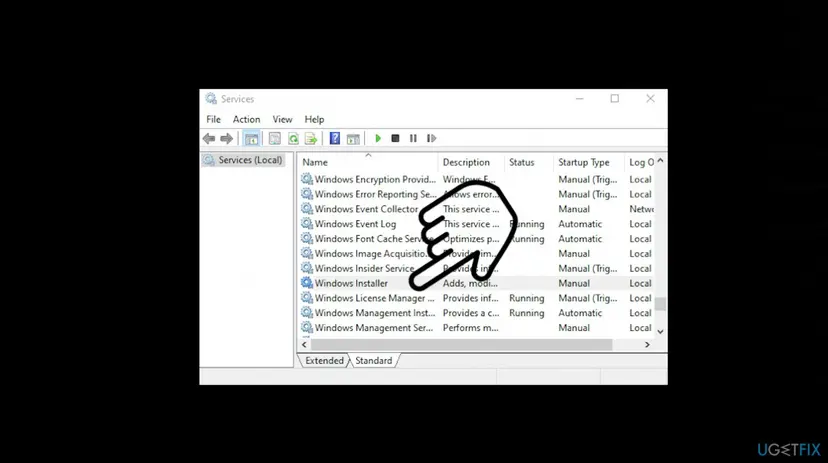Click the Back arrow toolbar icon
828x463 pixels.
click(209, 138)
